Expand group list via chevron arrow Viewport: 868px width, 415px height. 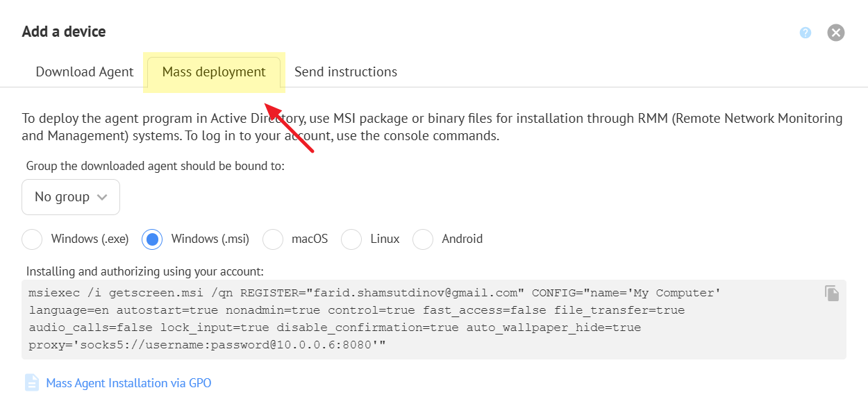tap(102, 197)
